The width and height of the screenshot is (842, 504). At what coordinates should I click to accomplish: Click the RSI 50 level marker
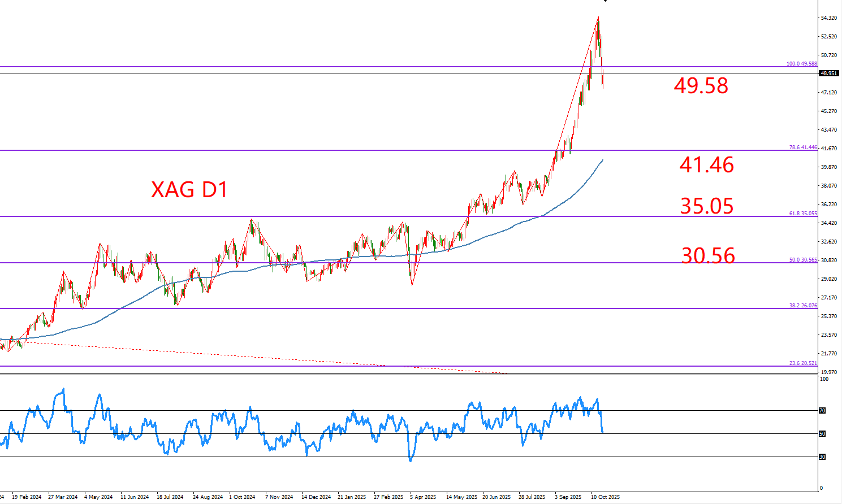point(822,434)
